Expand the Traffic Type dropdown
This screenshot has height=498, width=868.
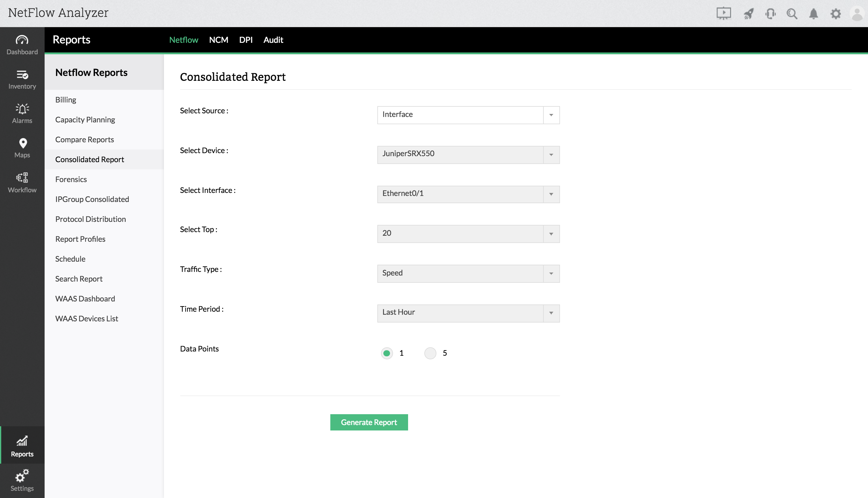point(468,273)
